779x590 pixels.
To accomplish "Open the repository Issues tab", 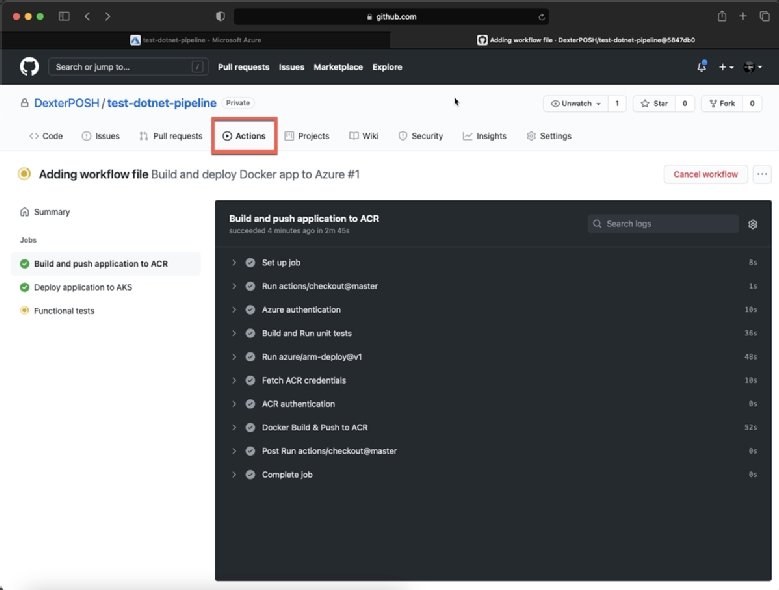I will tap(100, 136).
